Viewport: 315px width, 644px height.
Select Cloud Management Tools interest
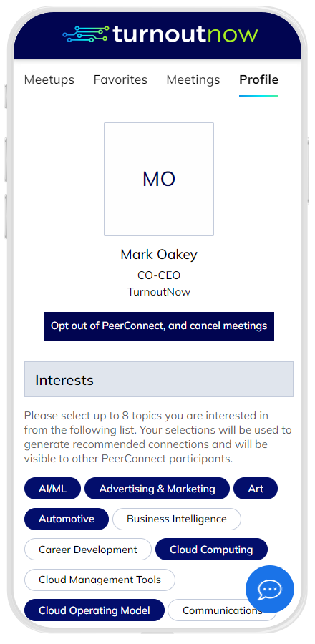[100, 580]
